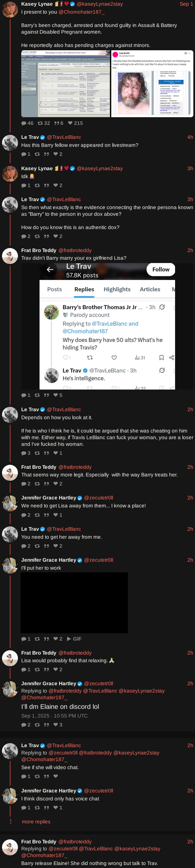This screenshot has height=868, width=195.
Task: Open the court charge summary image thumbnail
Action: pos(65,84)
